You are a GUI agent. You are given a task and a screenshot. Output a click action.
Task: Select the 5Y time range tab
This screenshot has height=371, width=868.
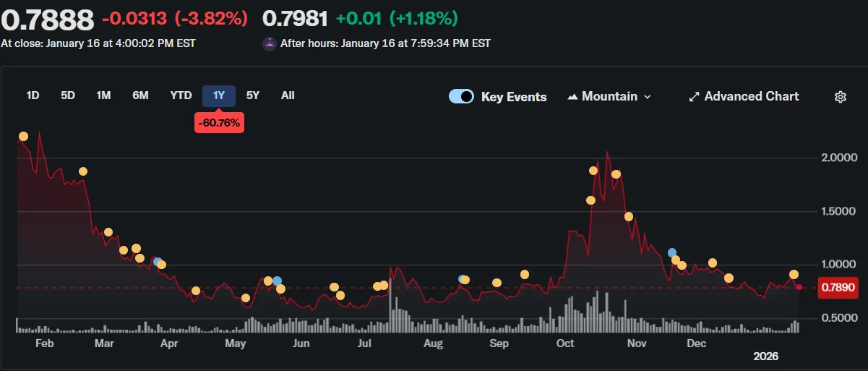(x=253, y=95)
